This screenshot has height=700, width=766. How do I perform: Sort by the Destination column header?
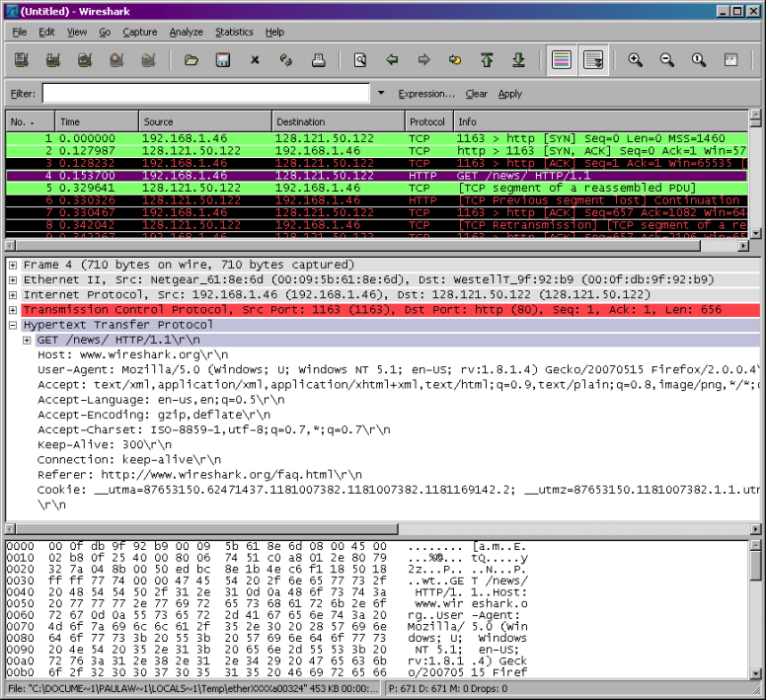point(338,121)
